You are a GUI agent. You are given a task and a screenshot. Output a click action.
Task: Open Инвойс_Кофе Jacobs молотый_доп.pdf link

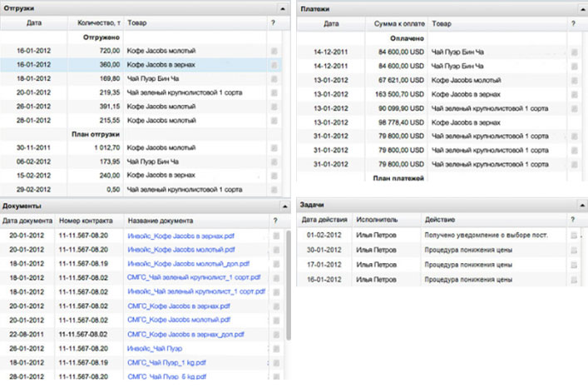(188, 264)
